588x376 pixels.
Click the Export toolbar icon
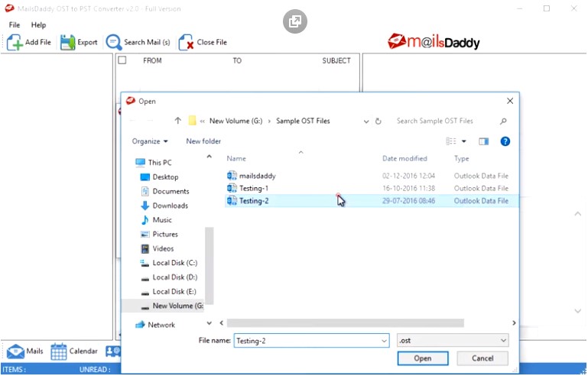[67, 42]
